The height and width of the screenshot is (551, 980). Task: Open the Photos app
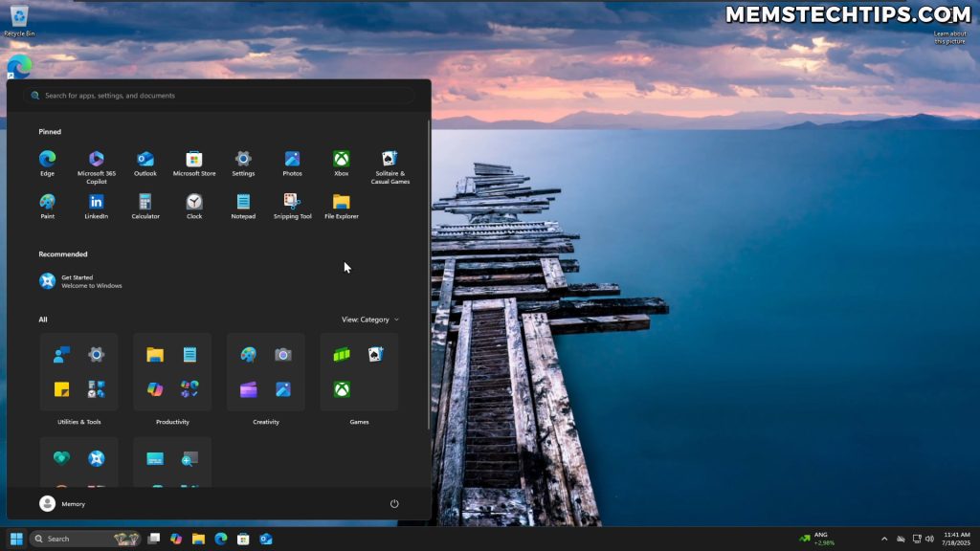click(292, 159)
